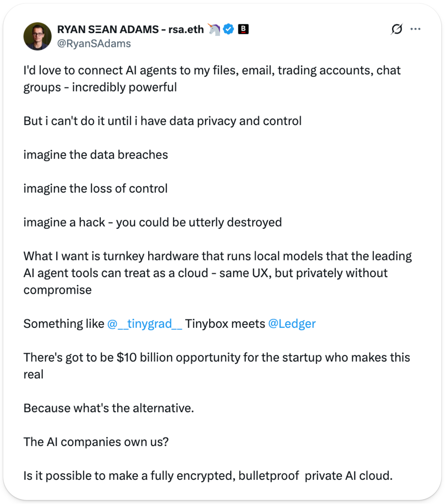Open the @__tinygrad__ mention link
The height and width of the screenshot is (504, 445).
coord(145,324)
